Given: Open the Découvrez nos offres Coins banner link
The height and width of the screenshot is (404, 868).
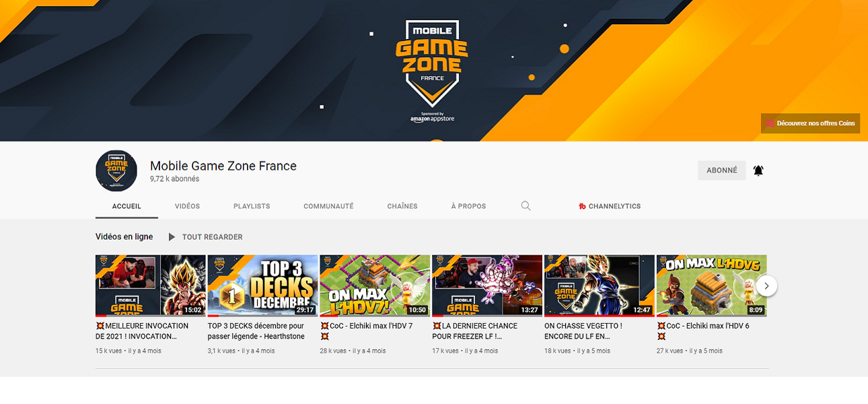Looking at the screenshot, I should (x=810, y=123).
